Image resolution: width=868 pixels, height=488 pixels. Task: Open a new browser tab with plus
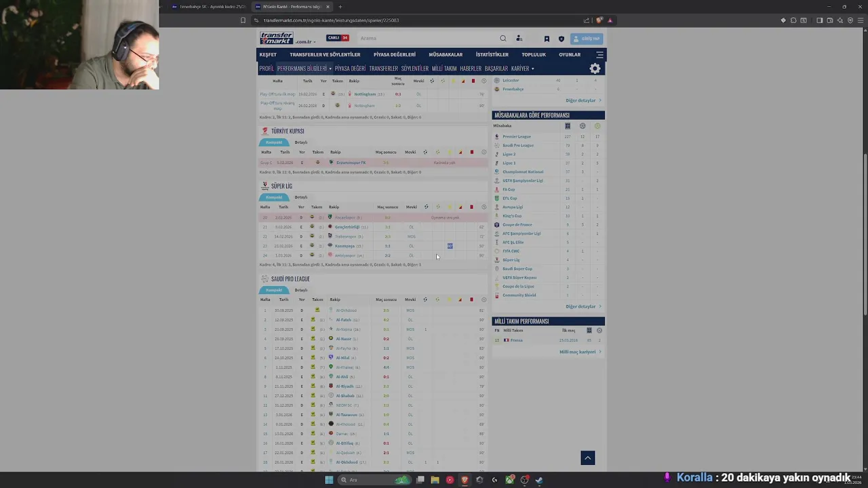(340, 7)
